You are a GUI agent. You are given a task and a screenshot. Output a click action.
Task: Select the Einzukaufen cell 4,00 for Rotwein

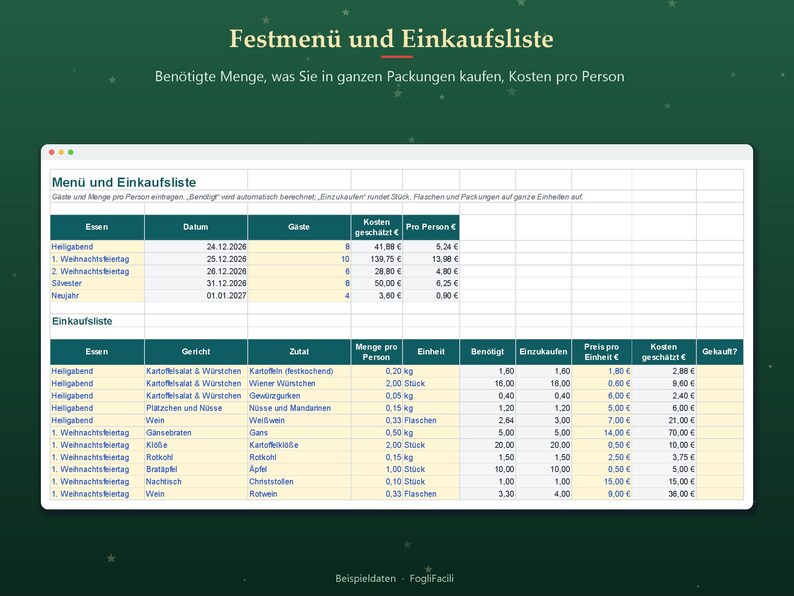[543, 494]
